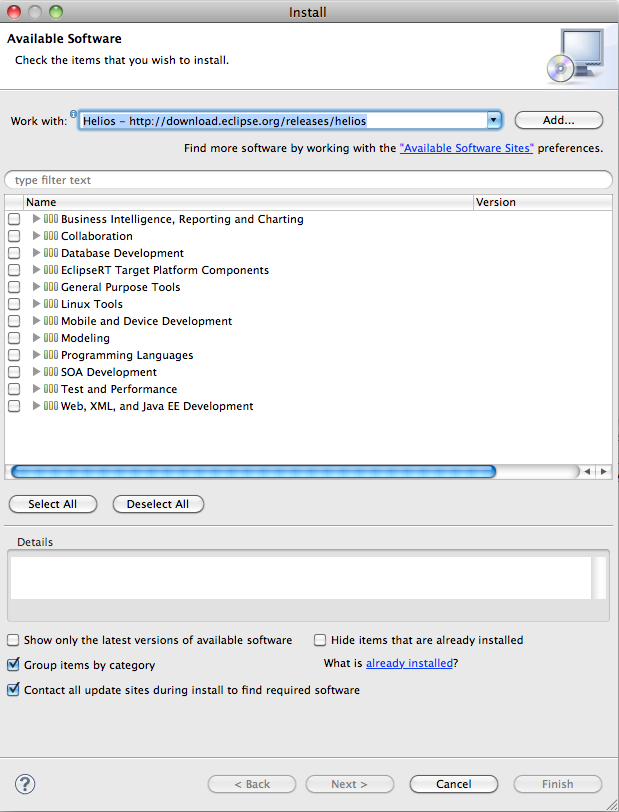This screenshot has height=812, width=619.
Task: Click the Work with URL text field
Action: click(283, 121)
